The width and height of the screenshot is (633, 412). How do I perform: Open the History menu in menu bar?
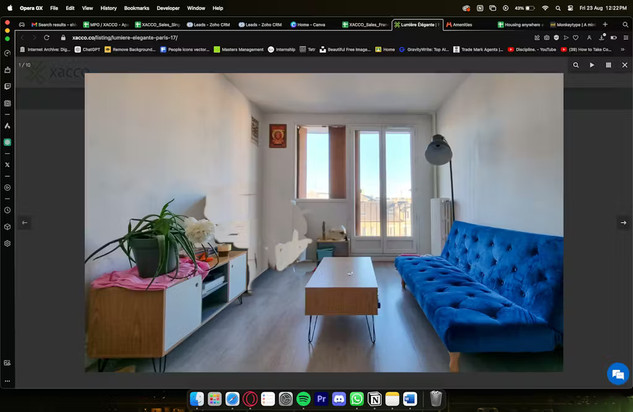point(108,7)
